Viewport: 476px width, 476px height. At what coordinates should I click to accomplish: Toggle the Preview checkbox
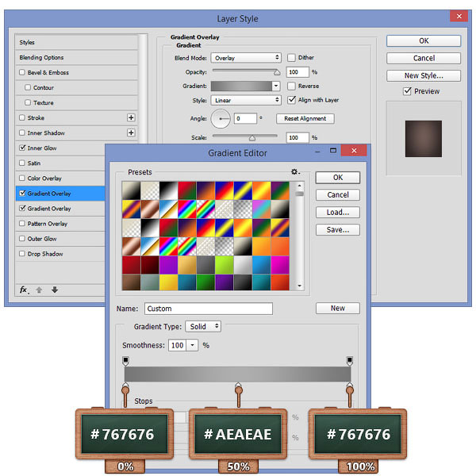(408, 91)
